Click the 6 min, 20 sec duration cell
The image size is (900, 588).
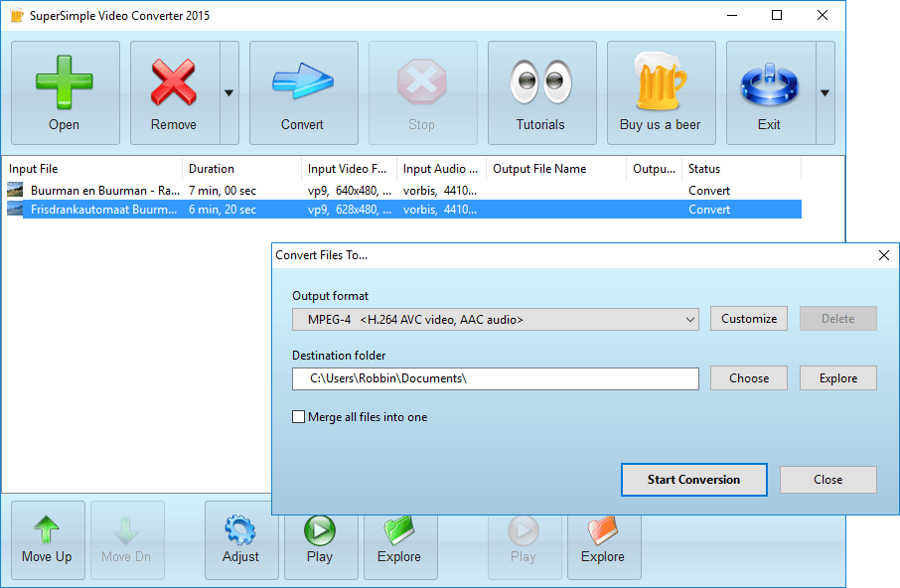223,210
